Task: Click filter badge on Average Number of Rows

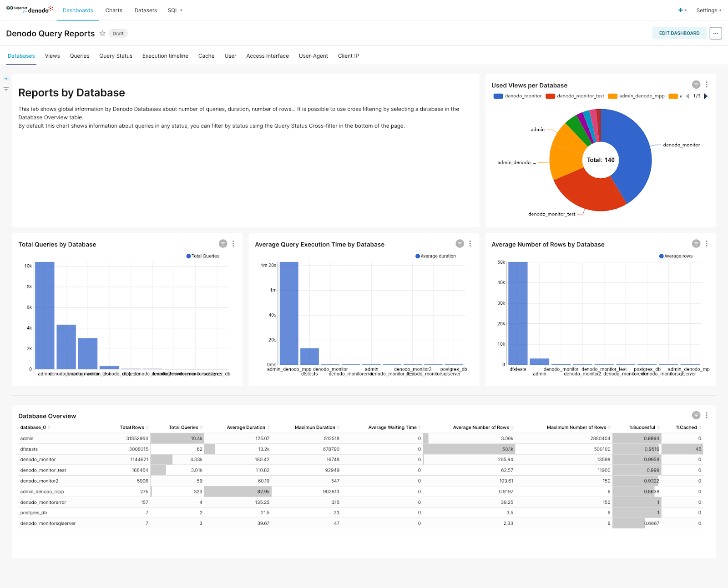Action: [x=696, y=244]
